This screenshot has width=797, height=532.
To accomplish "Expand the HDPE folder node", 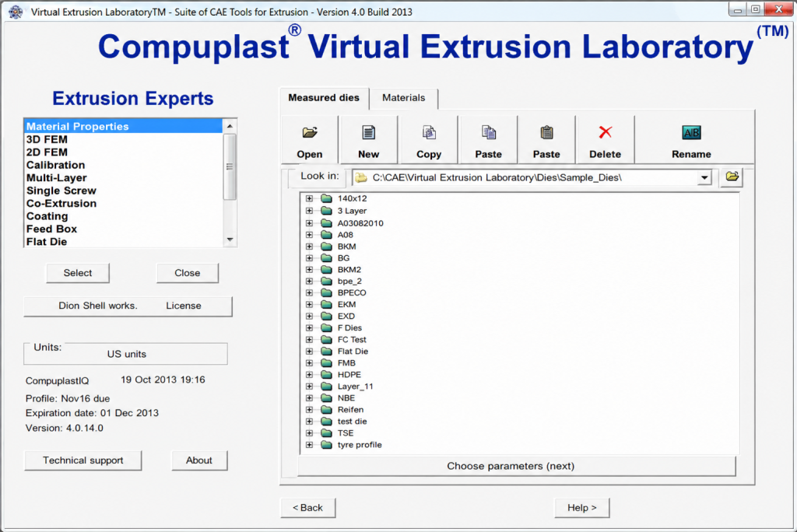I will pyautogui.click(x=309, y=374).
